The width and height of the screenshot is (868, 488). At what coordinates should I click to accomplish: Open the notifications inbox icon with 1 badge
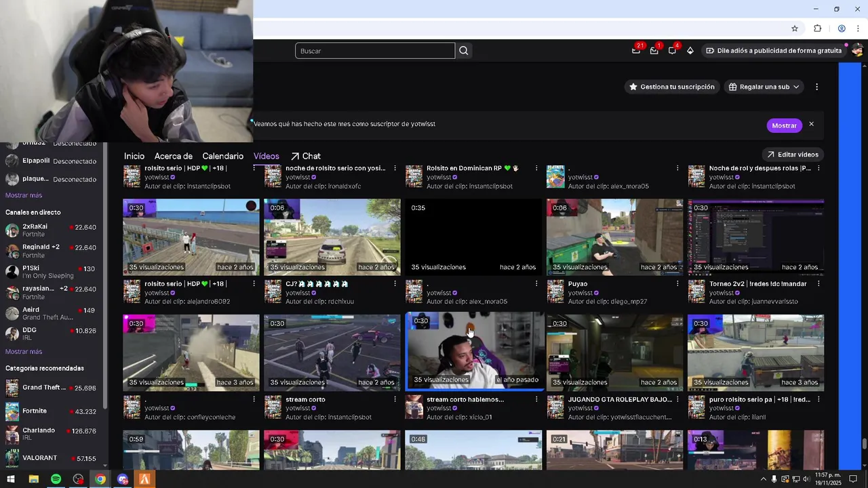[654, 50]
